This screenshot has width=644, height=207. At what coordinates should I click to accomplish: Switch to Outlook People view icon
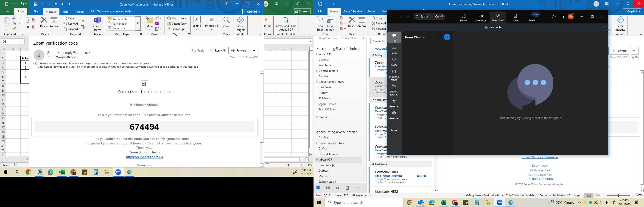tap(338, 188)
